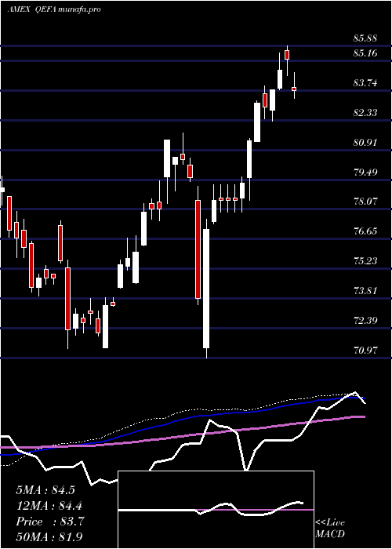Click the 5MA : 84.5 reading
The image size is (392, 549).
(x=45, y=490)
